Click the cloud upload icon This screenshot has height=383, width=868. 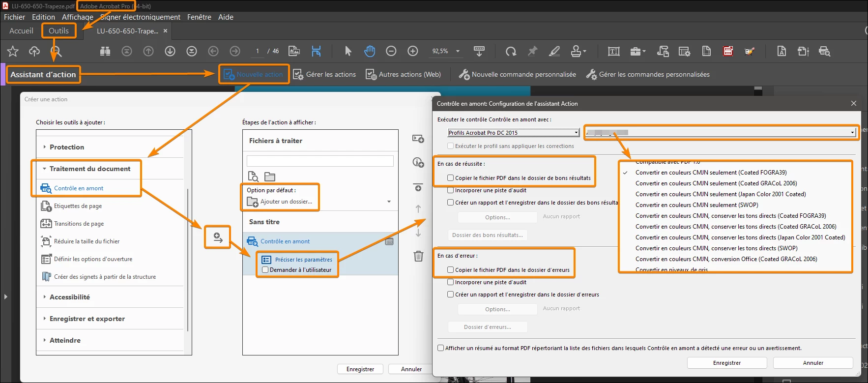34,51
